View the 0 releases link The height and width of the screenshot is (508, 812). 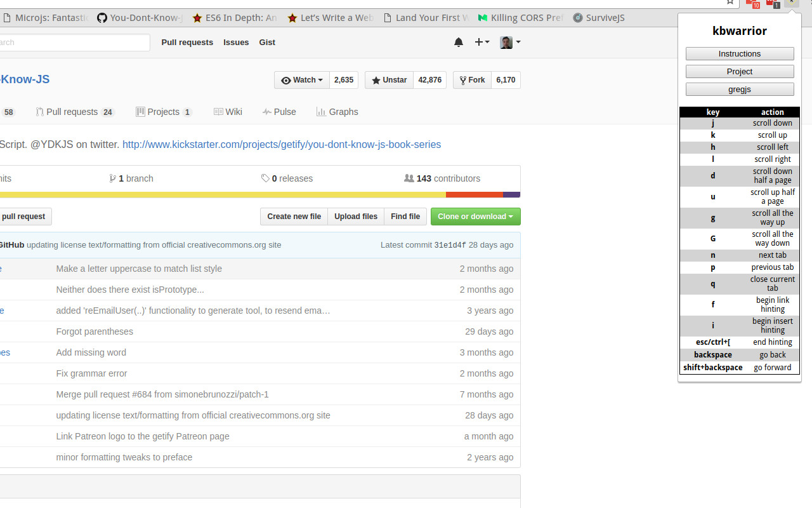pos(287,178)
